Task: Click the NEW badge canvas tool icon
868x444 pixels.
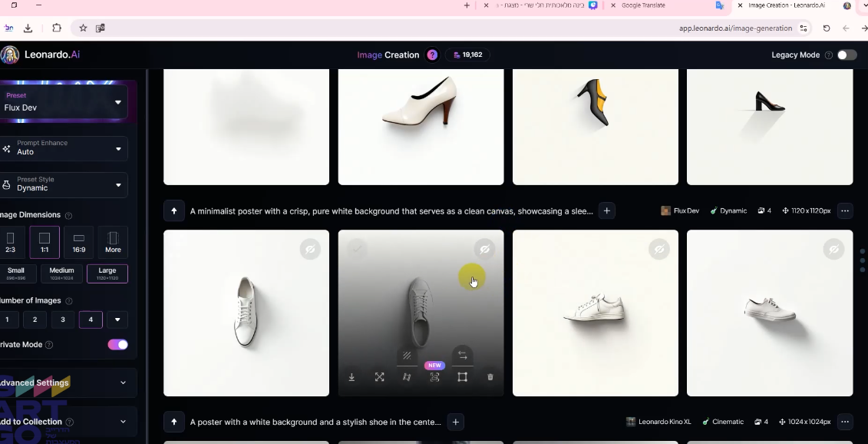Action: coord(434,377)
